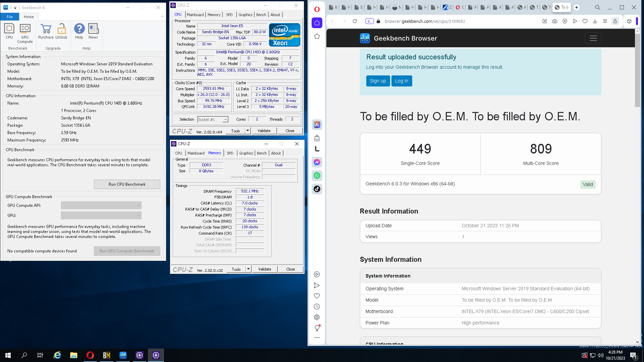The width and height of the screenshot is (644, 362).
Task: Open the Purchase cart icon in Geekbench
Action: (x=46, y=32)
